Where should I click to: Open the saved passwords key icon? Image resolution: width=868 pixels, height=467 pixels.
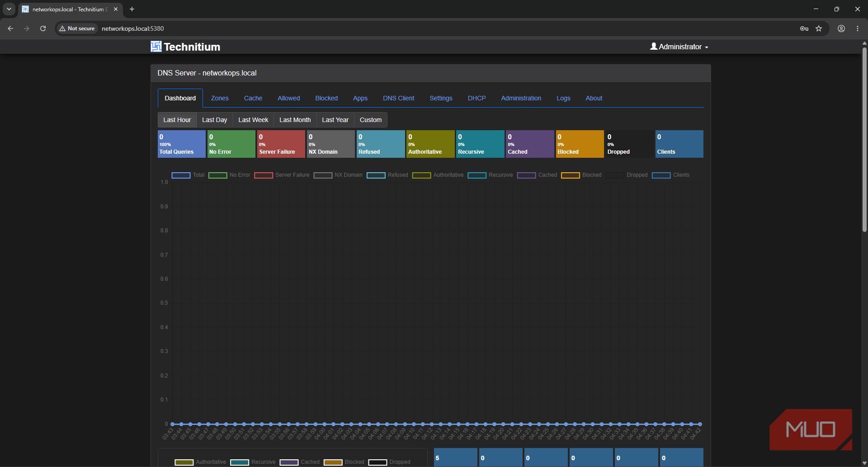804,28
